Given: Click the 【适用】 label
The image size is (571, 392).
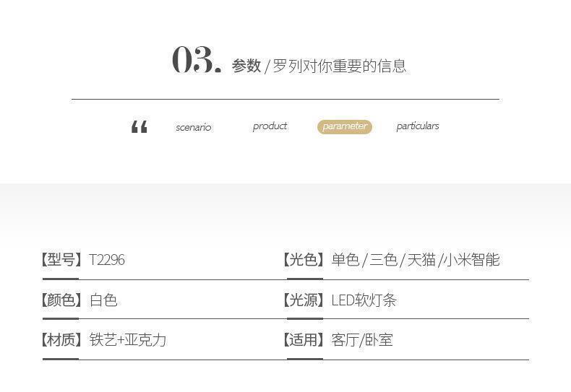Looking at the screenshot, I should pos(304,340).
